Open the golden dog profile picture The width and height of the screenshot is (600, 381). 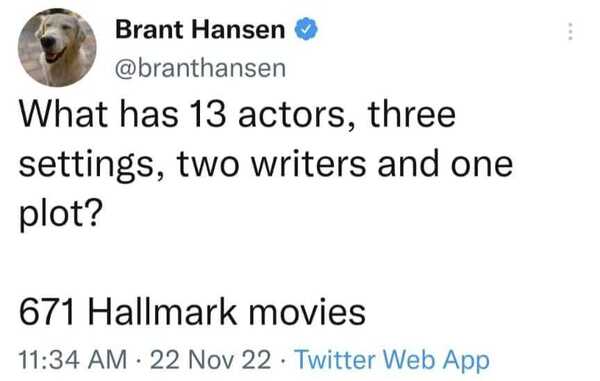tap(57, 48)
